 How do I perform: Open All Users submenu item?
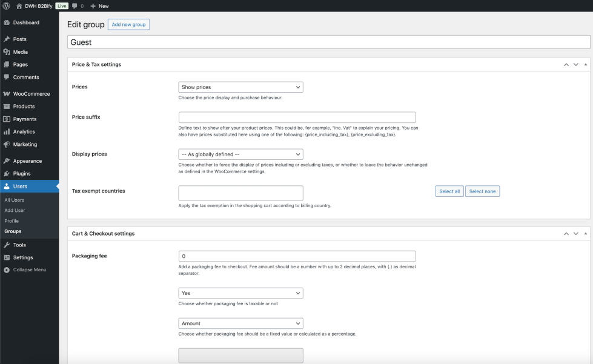[15, 200]
